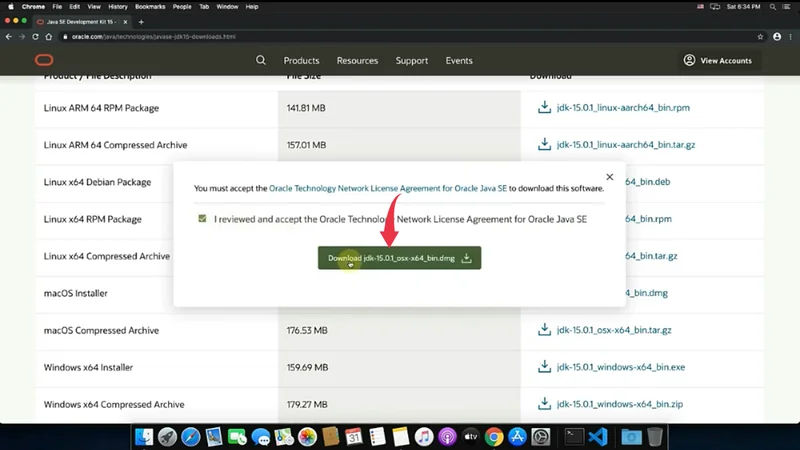The height and width of the screenshot is (450, 800).
Task: Close the license agreement dialog
Action: click(x=610, y=176)
